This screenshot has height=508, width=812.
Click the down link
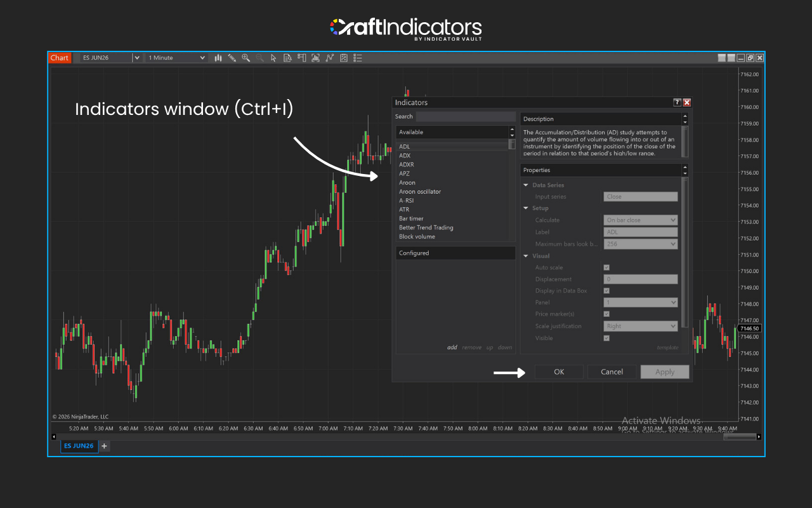[x=505, y=347]
